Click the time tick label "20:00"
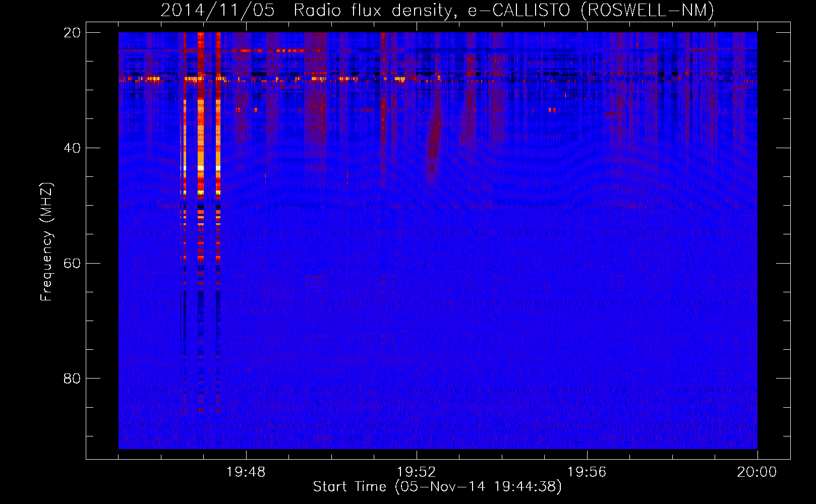The image size is (816, 504). [757, 472]
